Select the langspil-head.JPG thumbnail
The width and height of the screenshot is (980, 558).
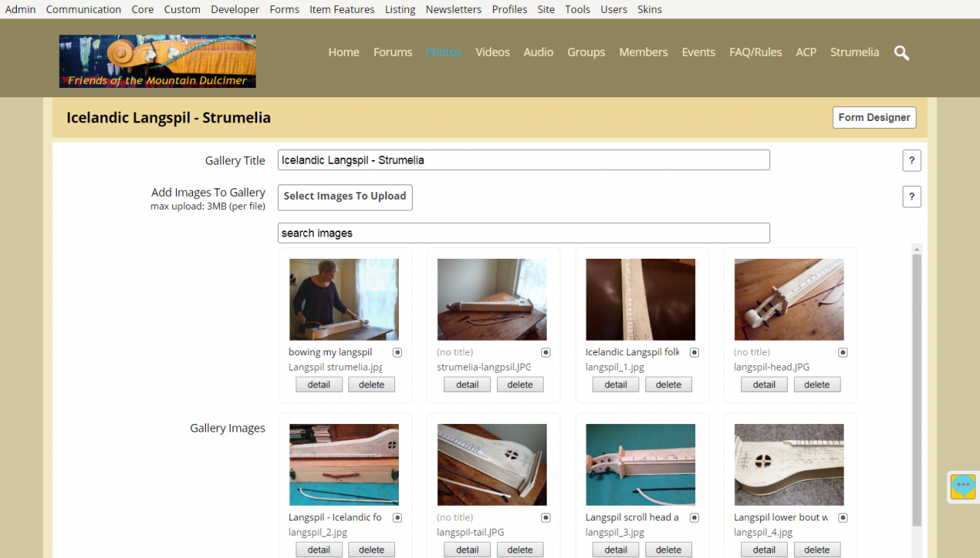coord(789,299)
